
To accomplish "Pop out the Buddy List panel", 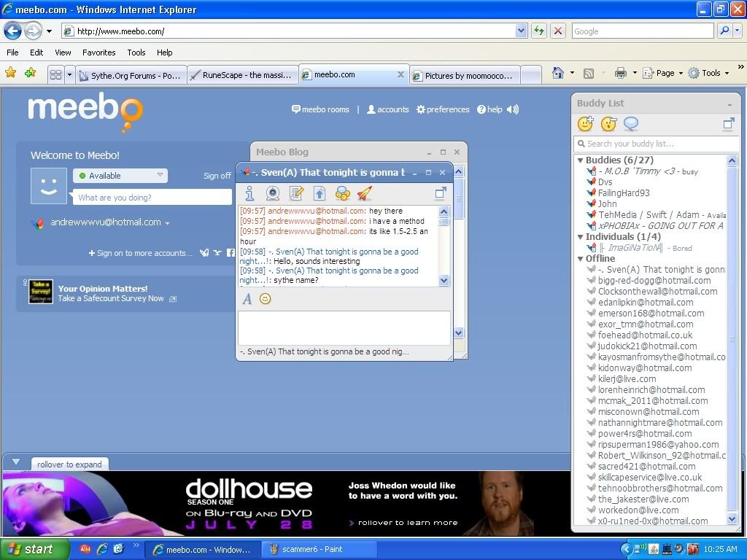I will pyautogui.click(x=729, y=124).
